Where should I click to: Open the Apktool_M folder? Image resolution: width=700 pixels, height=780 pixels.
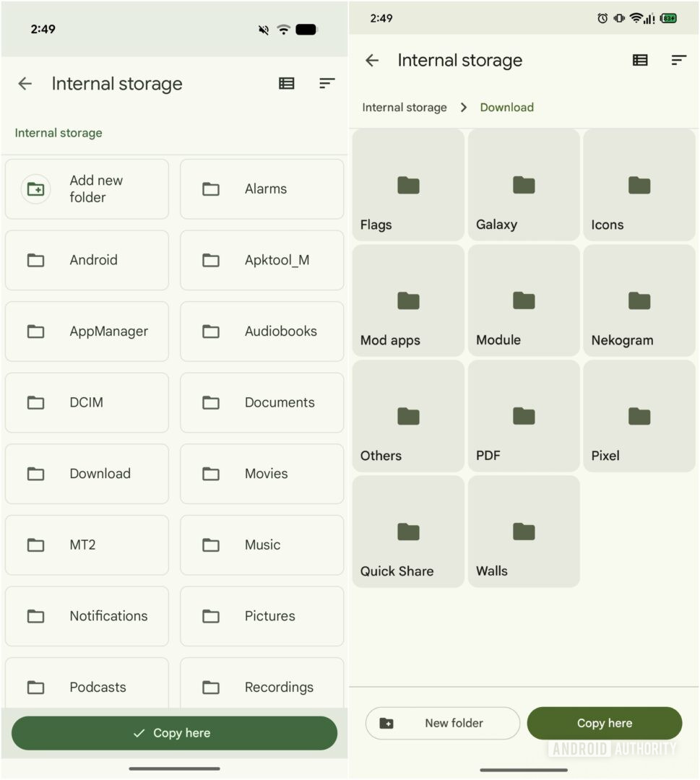click(x=262, y=260)
